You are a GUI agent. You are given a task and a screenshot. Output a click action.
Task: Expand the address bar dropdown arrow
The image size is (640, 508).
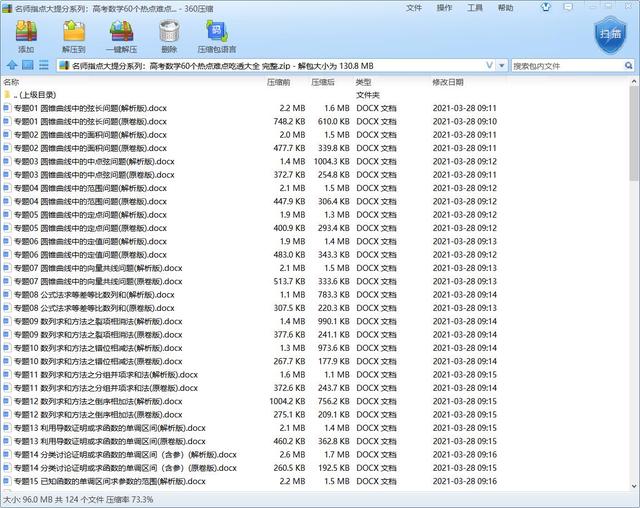tap(502, 65)
